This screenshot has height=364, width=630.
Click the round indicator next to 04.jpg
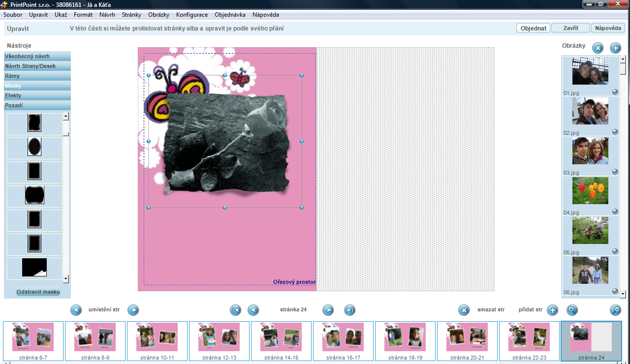pos(615,212)
